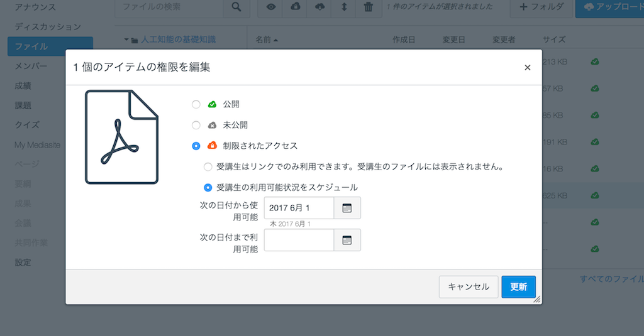Click the available-from date field showing 2017 6月 1
This screenshot has width=644, height=336.
point(299,208)
